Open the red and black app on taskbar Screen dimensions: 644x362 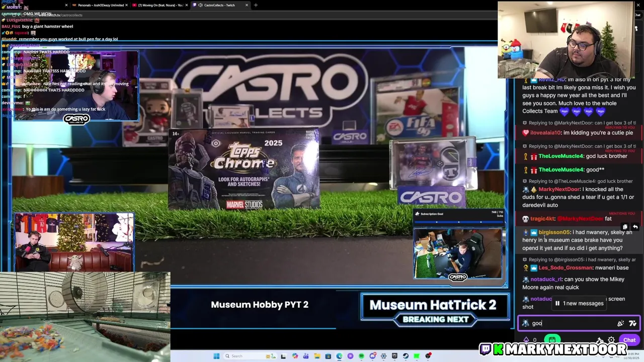[428, 356]
